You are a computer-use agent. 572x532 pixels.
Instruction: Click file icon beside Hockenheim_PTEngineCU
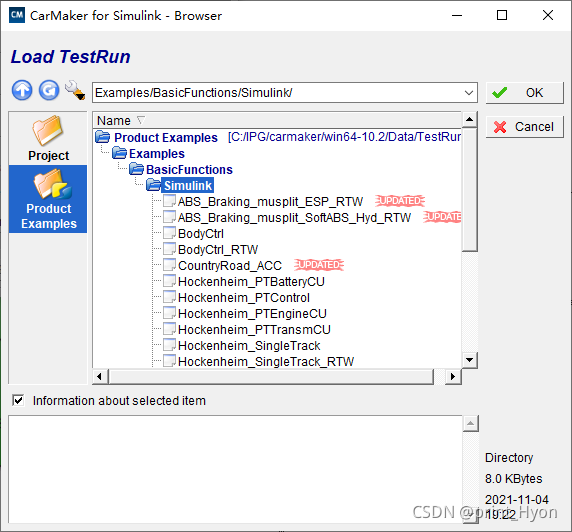(x=169, y=313)
